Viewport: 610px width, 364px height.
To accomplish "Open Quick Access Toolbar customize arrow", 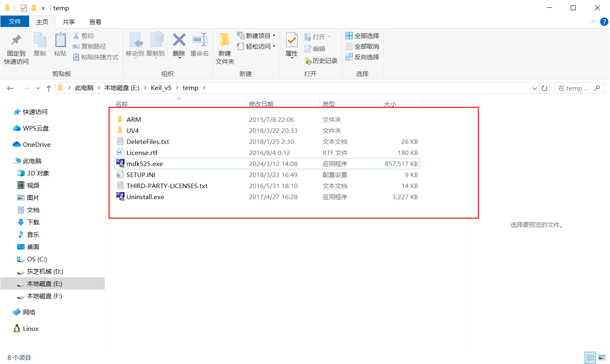I will point(43,8).
